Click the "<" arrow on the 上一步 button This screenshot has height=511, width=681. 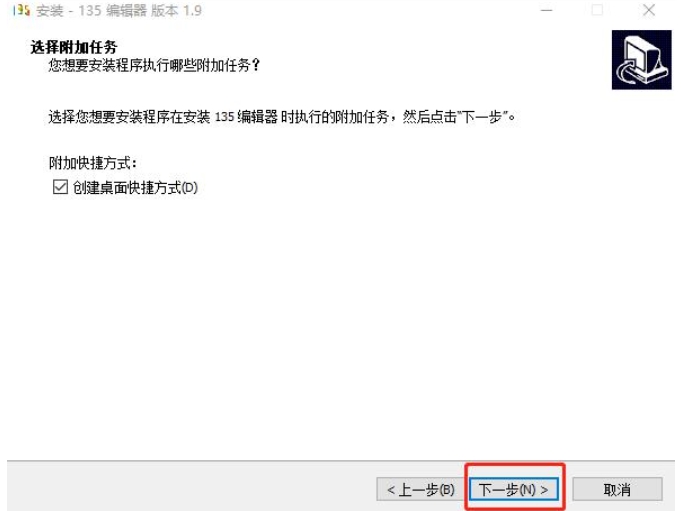pyautogui.click(x=391, y=490)
